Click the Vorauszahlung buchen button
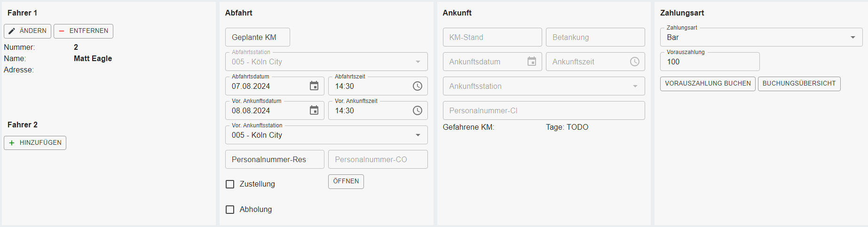 pos(708,84)
